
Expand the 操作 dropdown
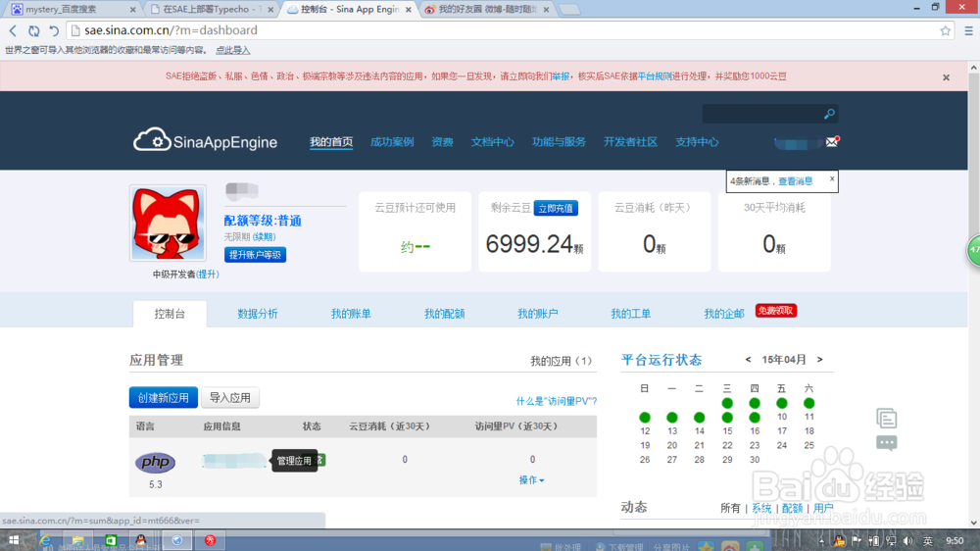click(531, 479)
